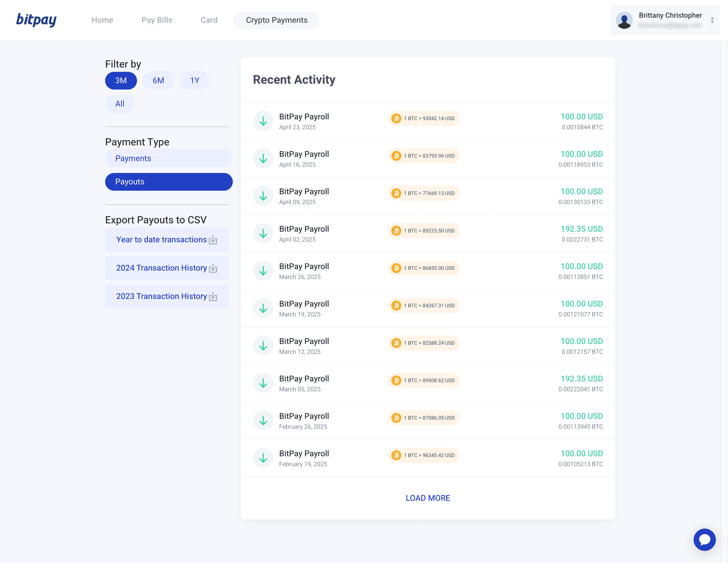Click the Bitcoin icon in the 84267.31 USD rate badge
This screenshot has height=563, width=728.
click(x=396, y=305)
